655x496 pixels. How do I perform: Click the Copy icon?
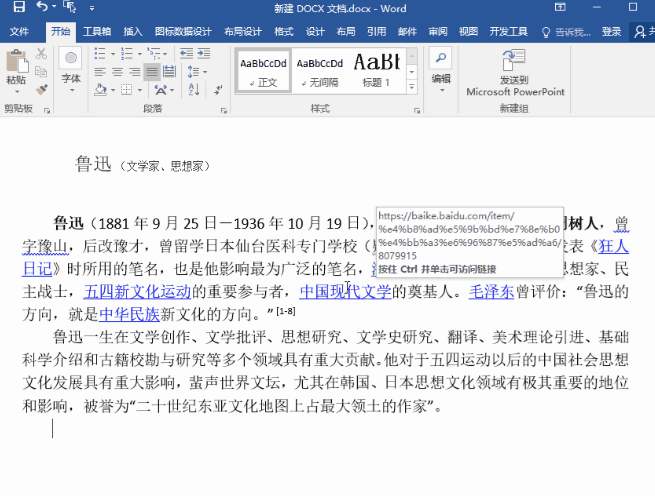pos(41,71)
